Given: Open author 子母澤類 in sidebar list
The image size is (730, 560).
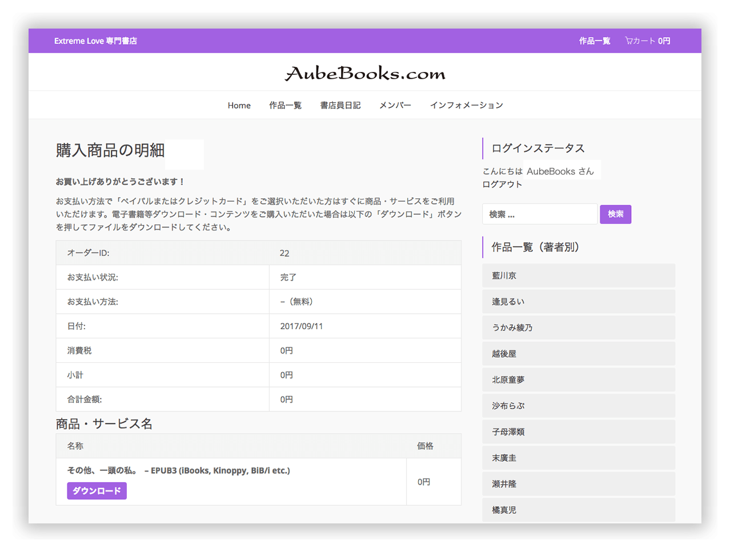Looking at the screenshot, I should [579, 432].
